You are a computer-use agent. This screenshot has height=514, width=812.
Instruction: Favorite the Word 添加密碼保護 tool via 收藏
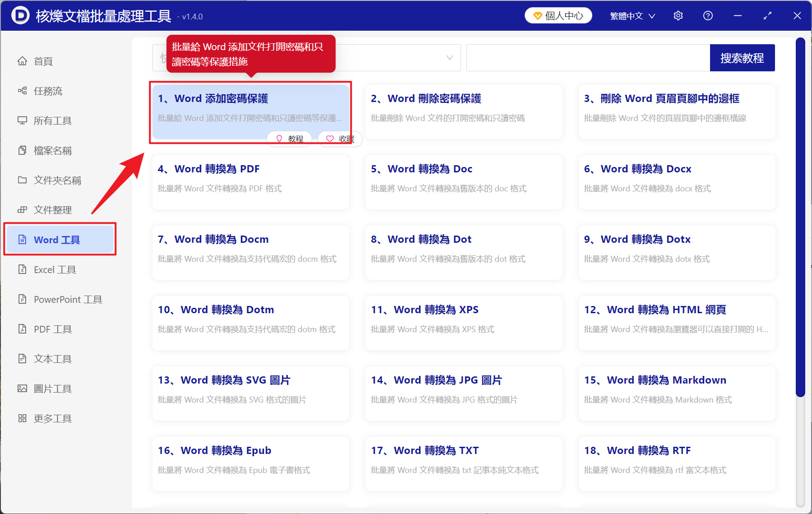click(x=340, y=139)
